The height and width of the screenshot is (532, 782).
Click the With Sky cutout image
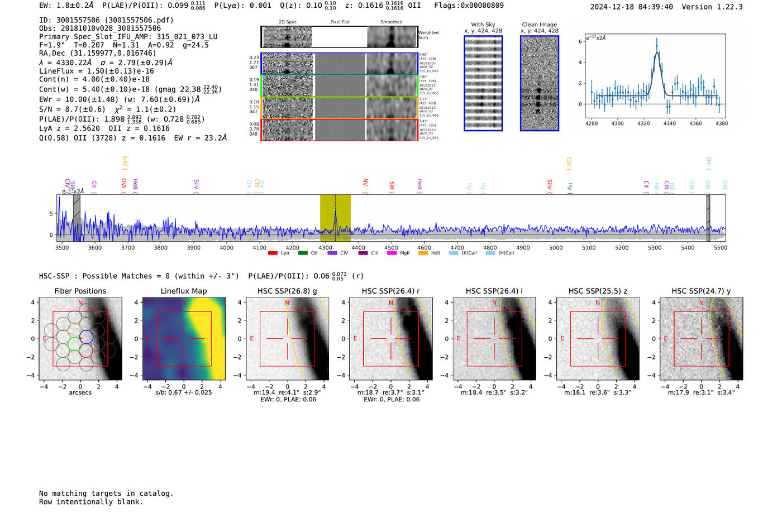(x=483, y=83)
